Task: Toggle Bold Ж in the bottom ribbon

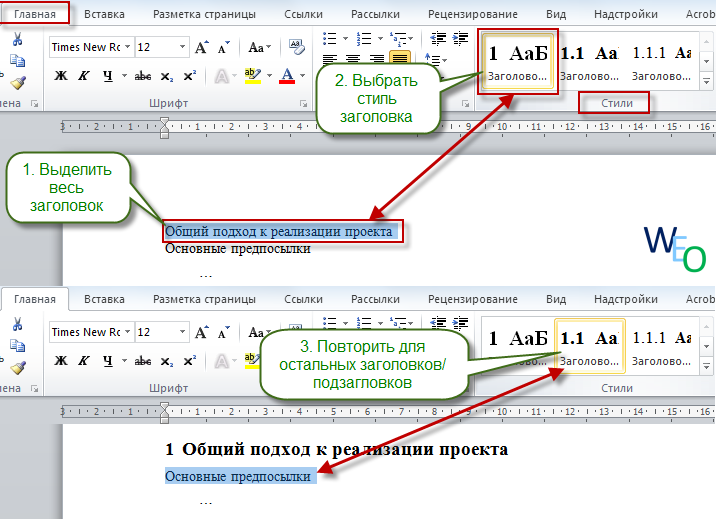Action: tap(61, 361)
